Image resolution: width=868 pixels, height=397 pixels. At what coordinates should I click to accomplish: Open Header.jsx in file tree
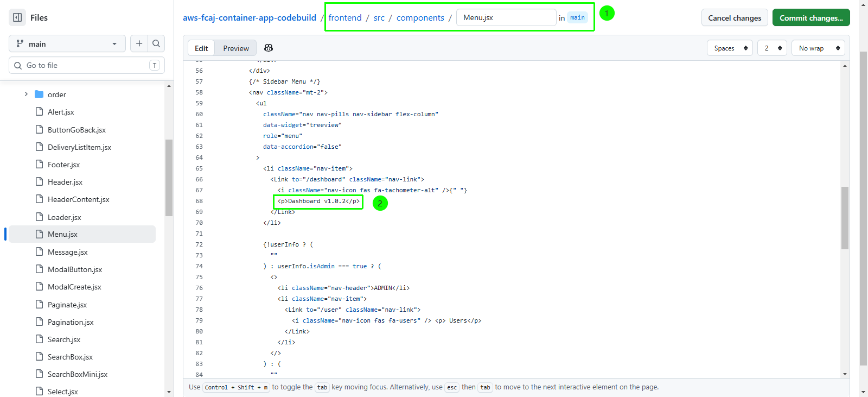(65, 182)
